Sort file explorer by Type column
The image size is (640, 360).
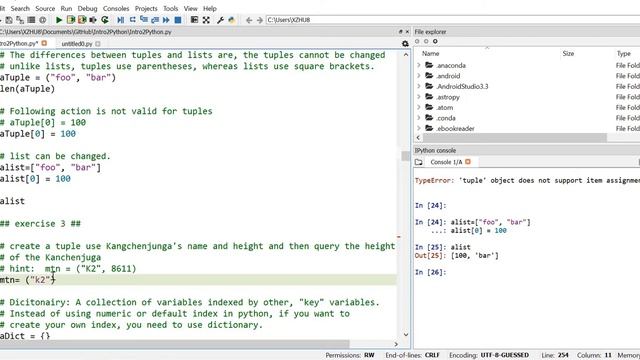(624, 53)
